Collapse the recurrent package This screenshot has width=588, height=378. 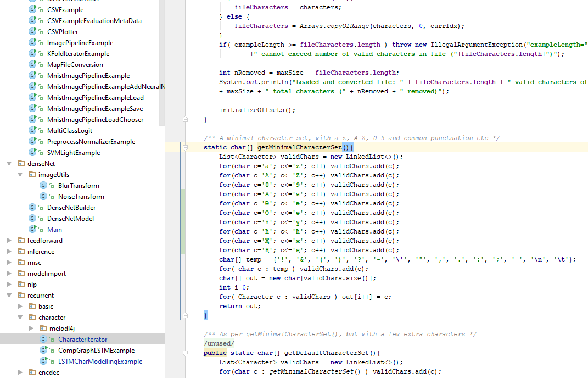pos(9,296)
